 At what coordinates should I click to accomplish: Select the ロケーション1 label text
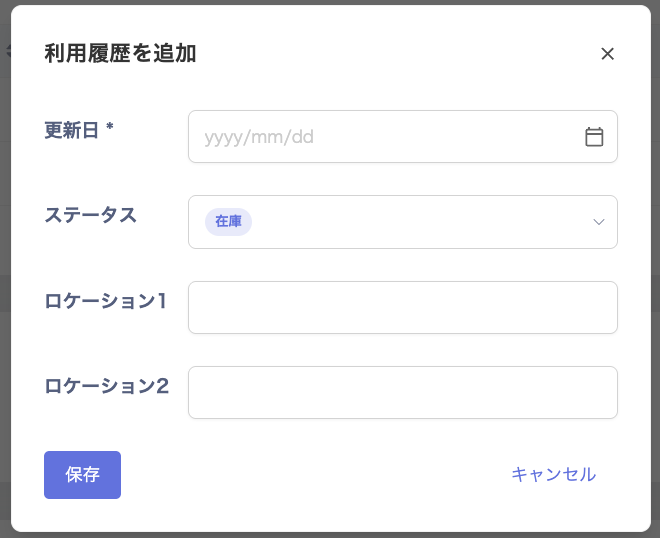coord(106,300)
